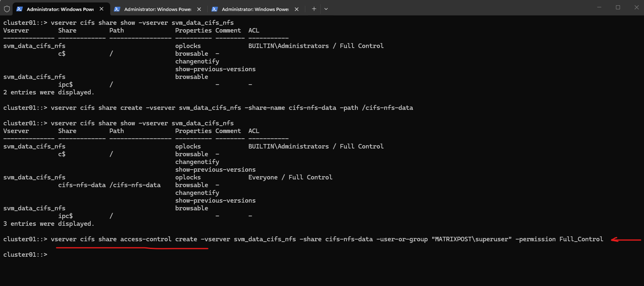Close the third PowerShell tab
The image size is (644, 286).
click(x=297, y=9)
